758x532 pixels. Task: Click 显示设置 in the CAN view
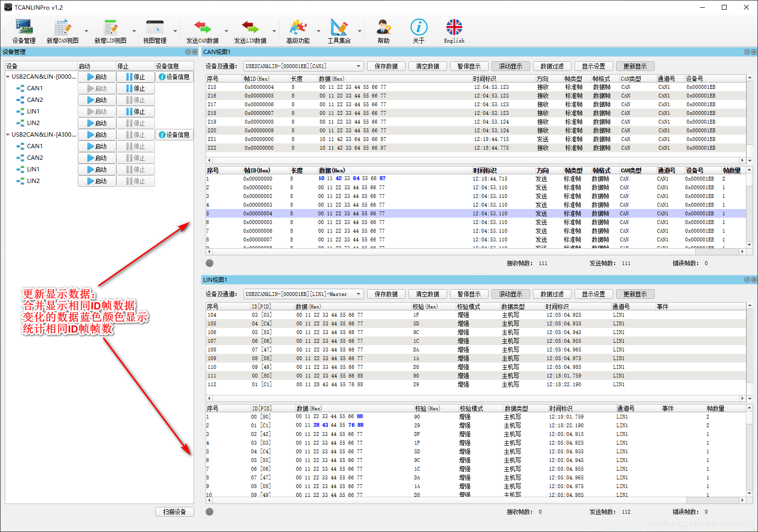pos(593,66)
